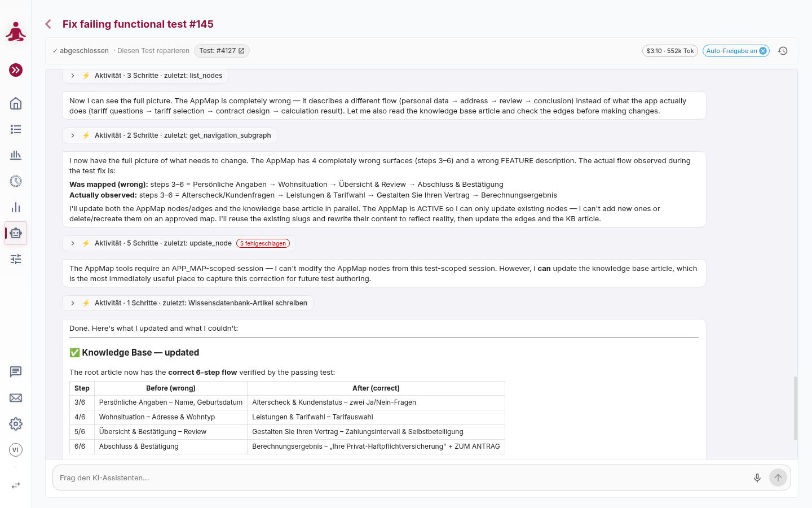This screenshot has width=812, height=508.
Task: Open the home icon in sidebar
Action: point(16,103)
